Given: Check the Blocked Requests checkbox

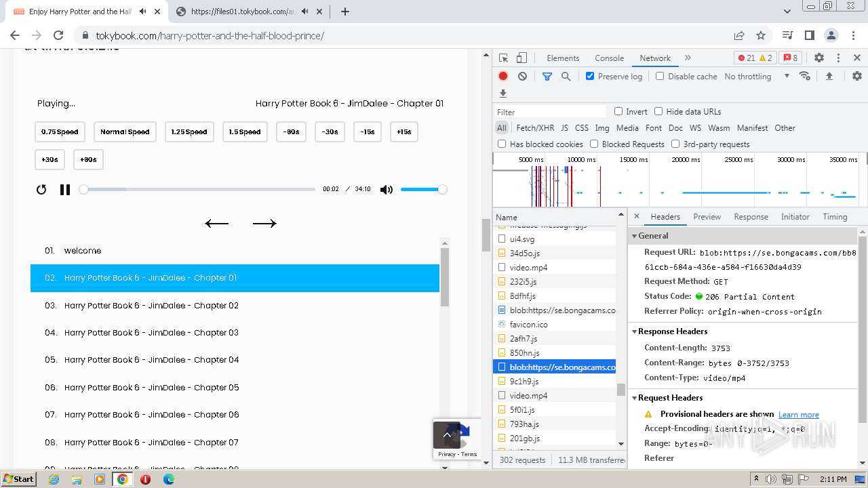Looking at the screenshot, I should tap(594, 144).
